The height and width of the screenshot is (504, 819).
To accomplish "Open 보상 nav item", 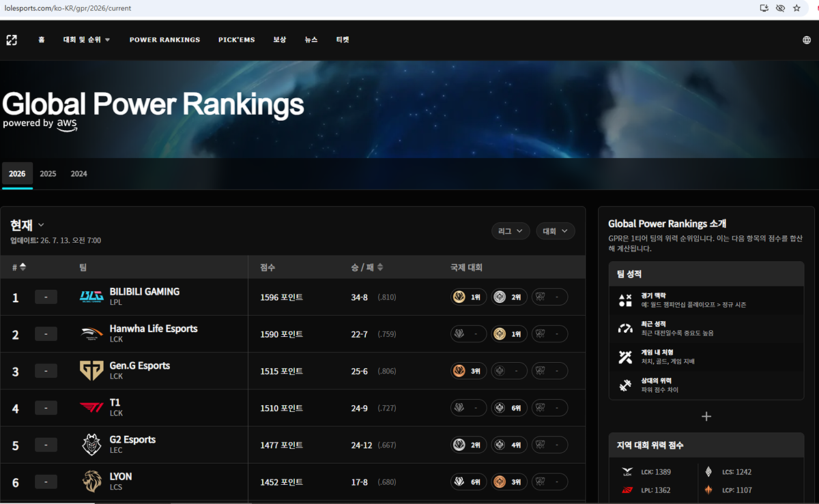I will coord(280,40).
